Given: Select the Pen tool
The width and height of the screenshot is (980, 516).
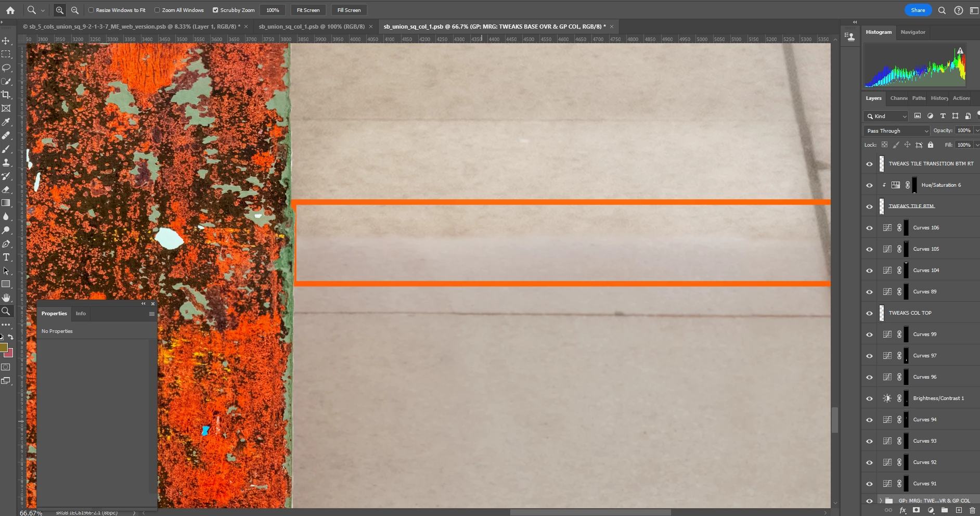Looking at the screenshot, I should click(x=6, y=243).
